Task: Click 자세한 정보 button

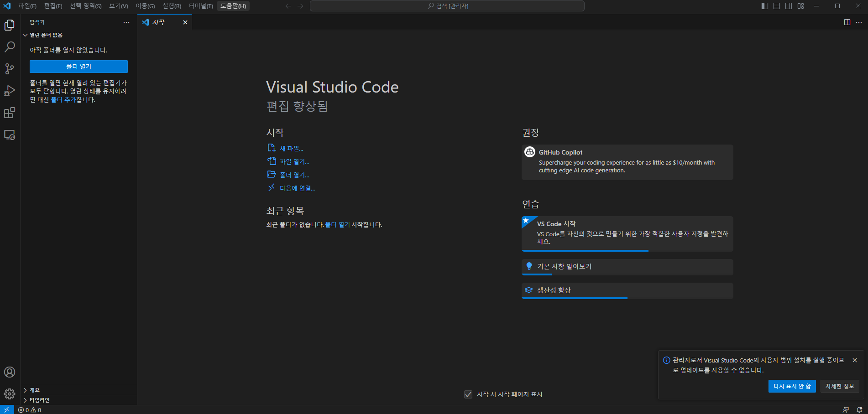Action: (840, 386)
